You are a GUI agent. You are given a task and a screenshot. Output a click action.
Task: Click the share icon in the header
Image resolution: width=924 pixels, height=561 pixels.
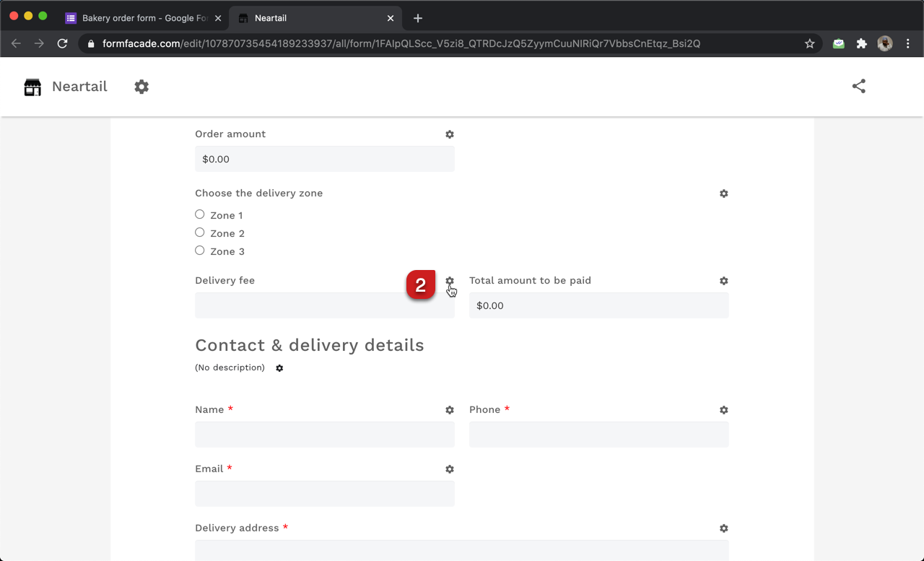[x=858, y=85]
